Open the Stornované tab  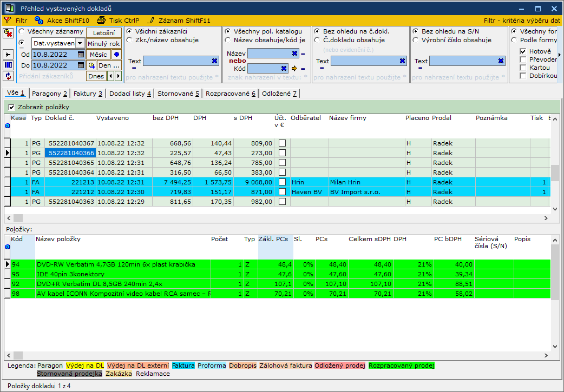[178, 94]
